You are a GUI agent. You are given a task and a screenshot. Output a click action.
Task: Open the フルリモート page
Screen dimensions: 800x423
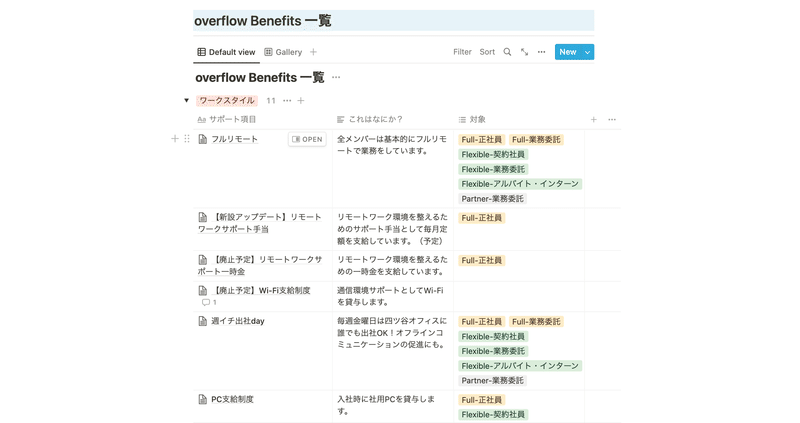(235, 139)
